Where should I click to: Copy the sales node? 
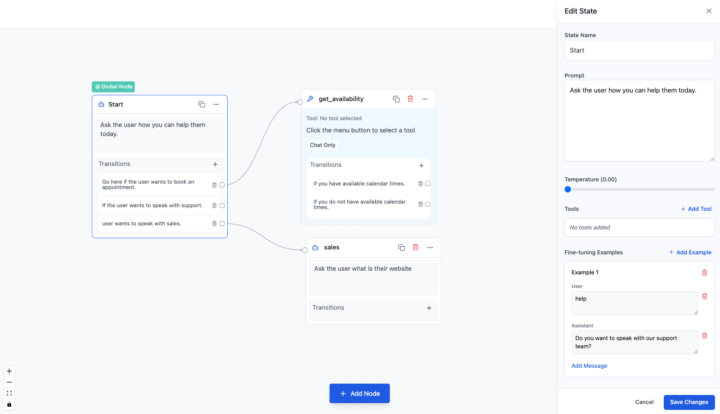point(401,247)
